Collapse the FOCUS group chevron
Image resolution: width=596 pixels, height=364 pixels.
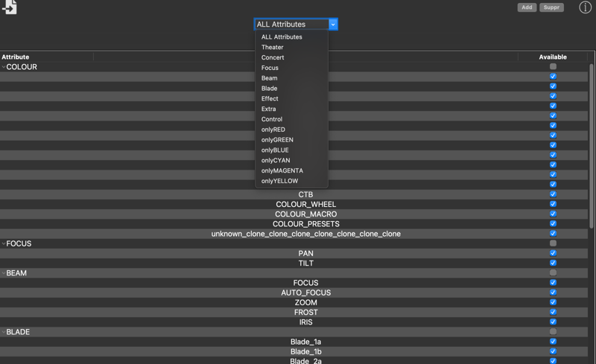pos(4,243)
